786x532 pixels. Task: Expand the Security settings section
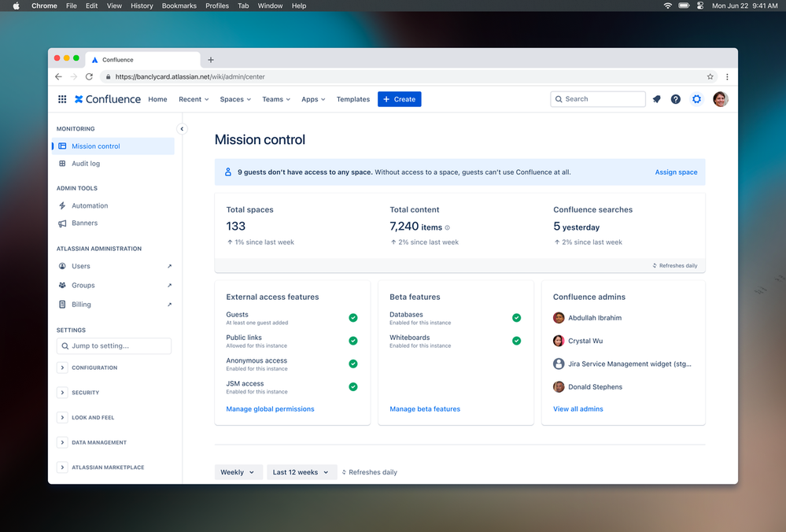coord(62,393)
